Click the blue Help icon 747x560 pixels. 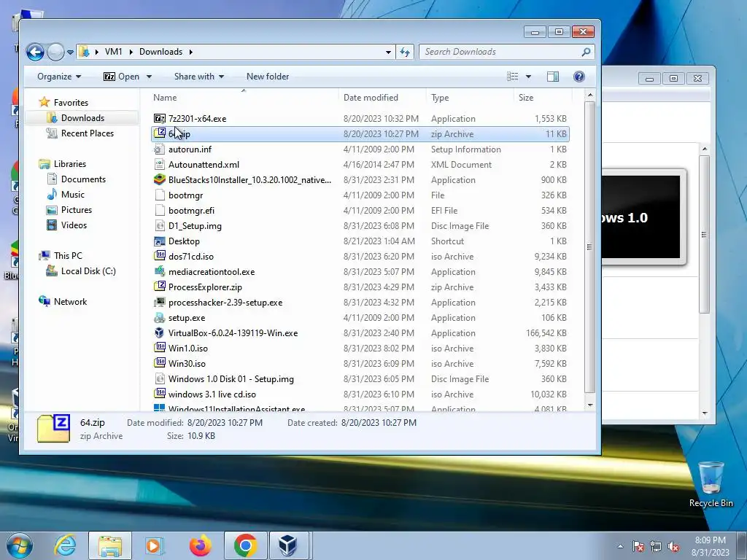point(578,77)
